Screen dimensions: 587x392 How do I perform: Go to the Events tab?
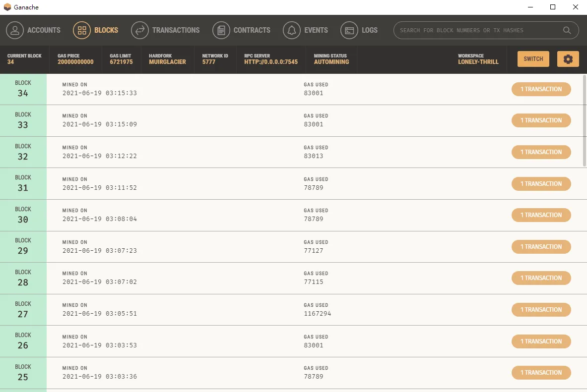pos(316,30)
